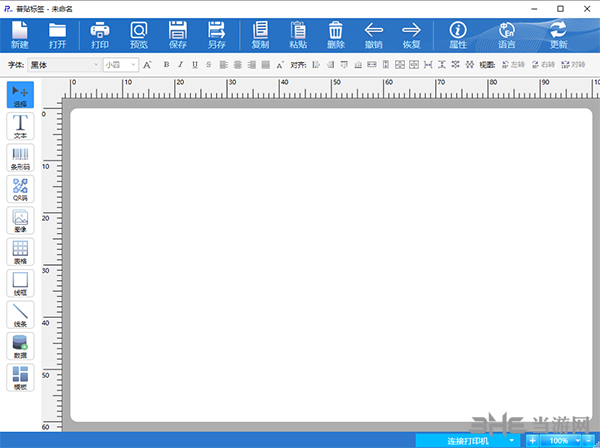
Task: Select the 表格 table tool
Action: tap(20, 252)
